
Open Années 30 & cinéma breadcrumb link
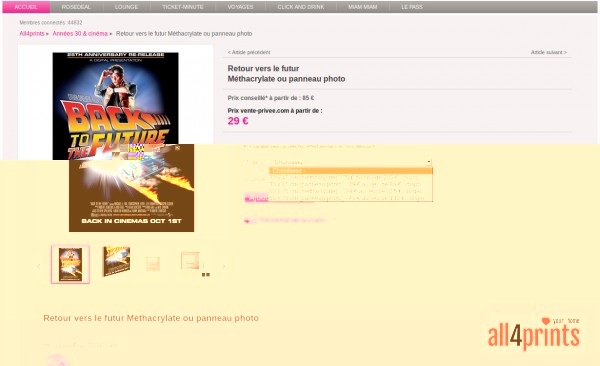(x=80, y=34)
